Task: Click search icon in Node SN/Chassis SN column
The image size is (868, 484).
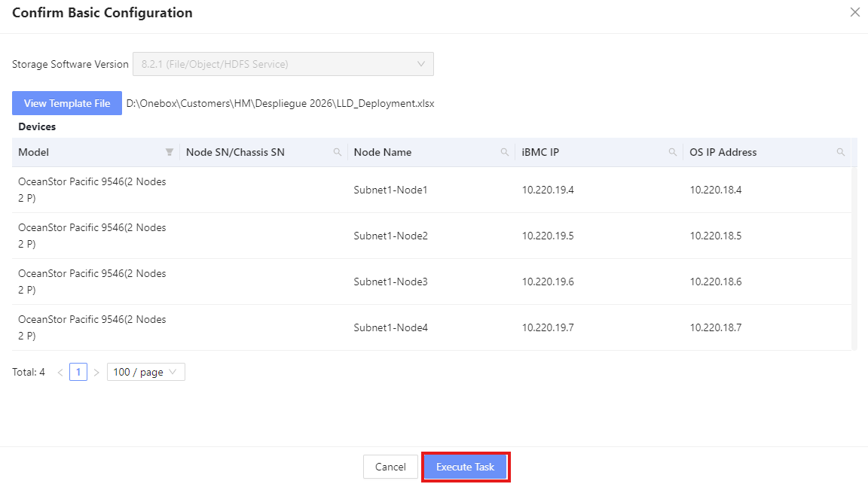Action: click(338, 152)
